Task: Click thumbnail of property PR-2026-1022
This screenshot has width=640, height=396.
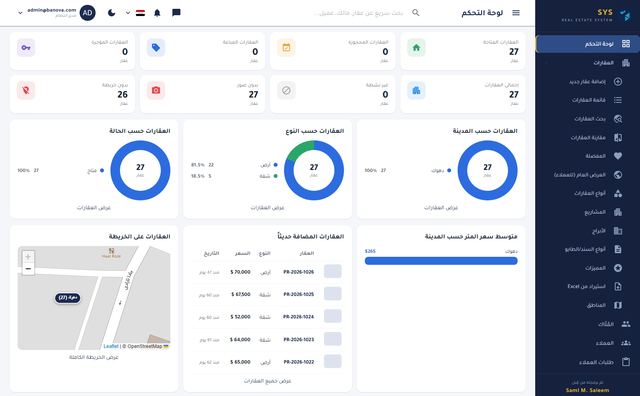Action: 333,362
